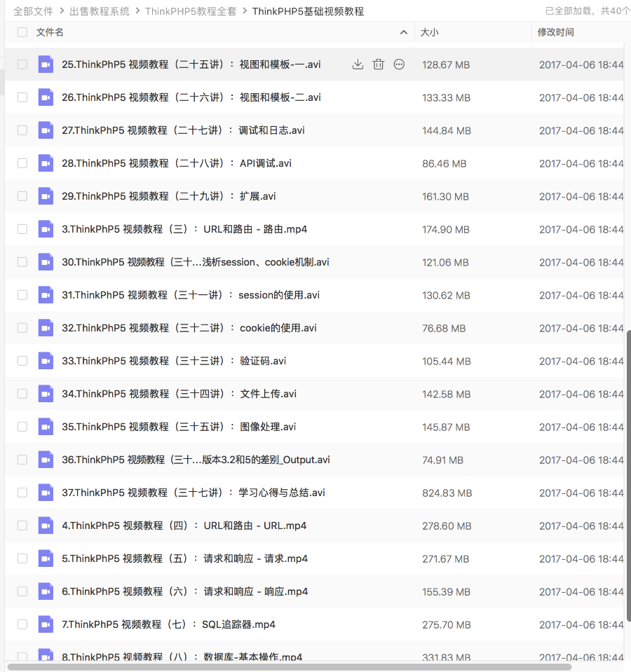
Task: Click video file icon for 25.ThinkPhP5 视图和模板-一
Action: pyautogui.click(x=46, y=64)
